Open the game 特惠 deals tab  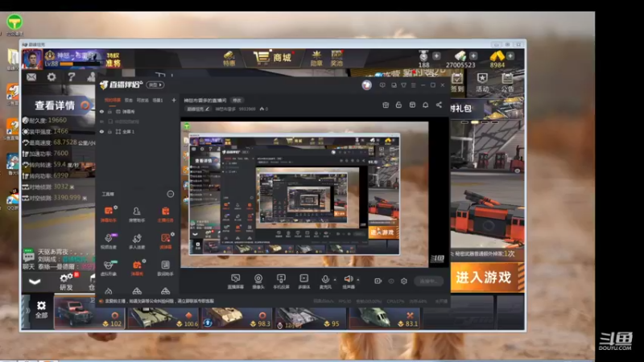click(x=229, y=59)
